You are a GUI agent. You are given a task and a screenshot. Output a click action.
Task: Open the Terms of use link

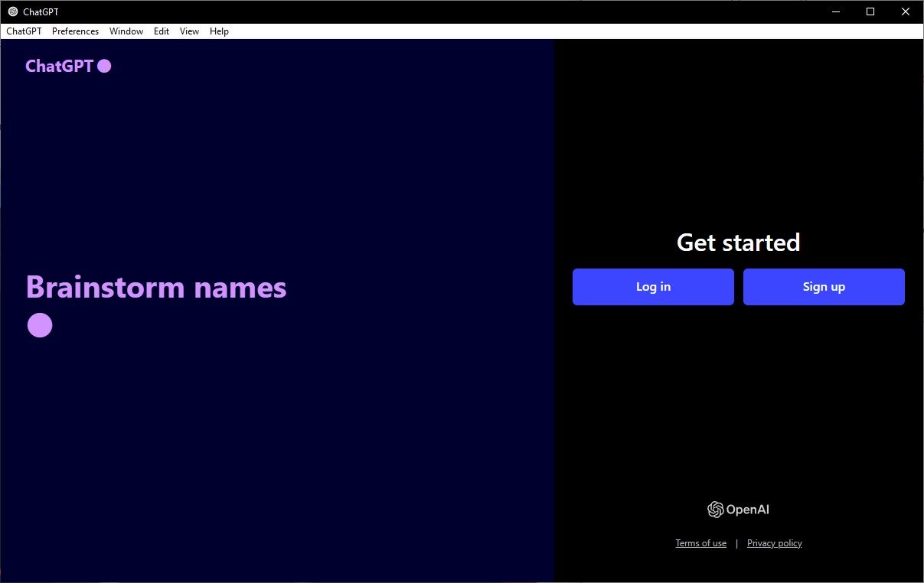pos(700,543)
